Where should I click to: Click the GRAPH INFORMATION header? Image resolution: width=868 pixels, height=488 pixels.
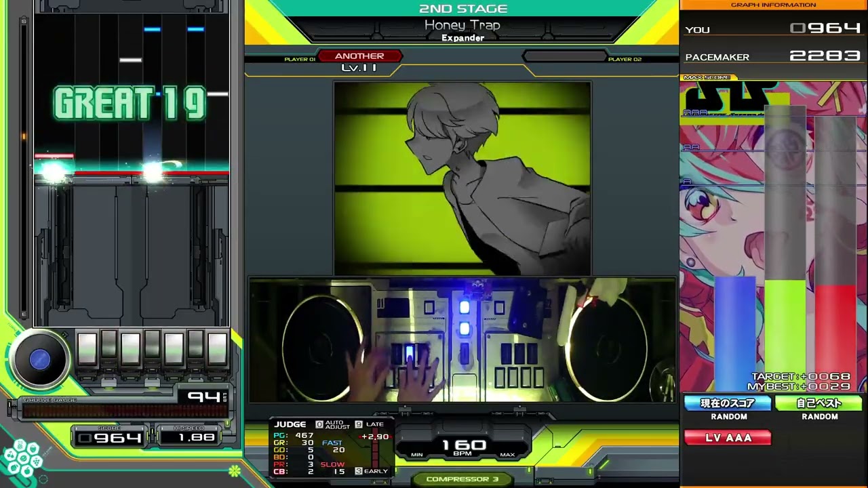click(773, 5)
